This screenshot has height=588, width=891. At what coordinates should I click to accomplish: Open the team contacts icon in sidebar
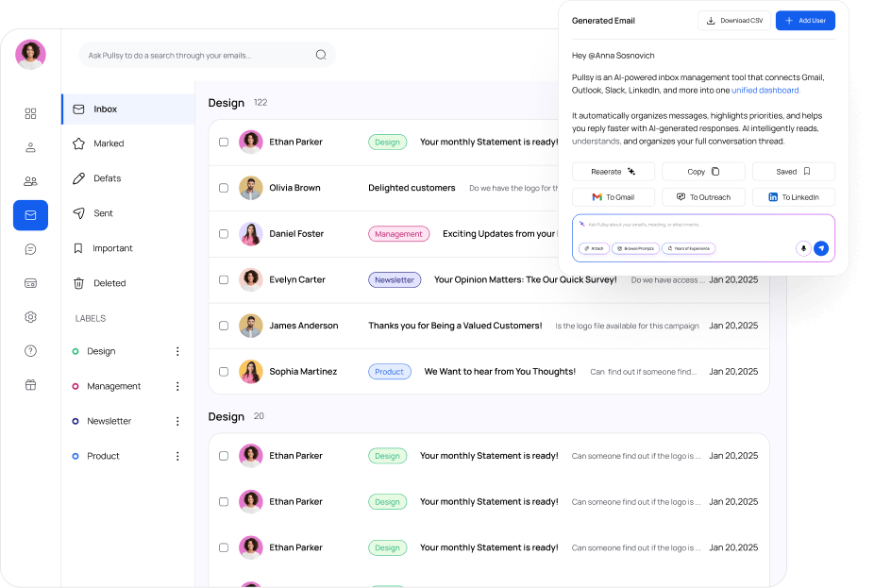[x=30, y=181]
